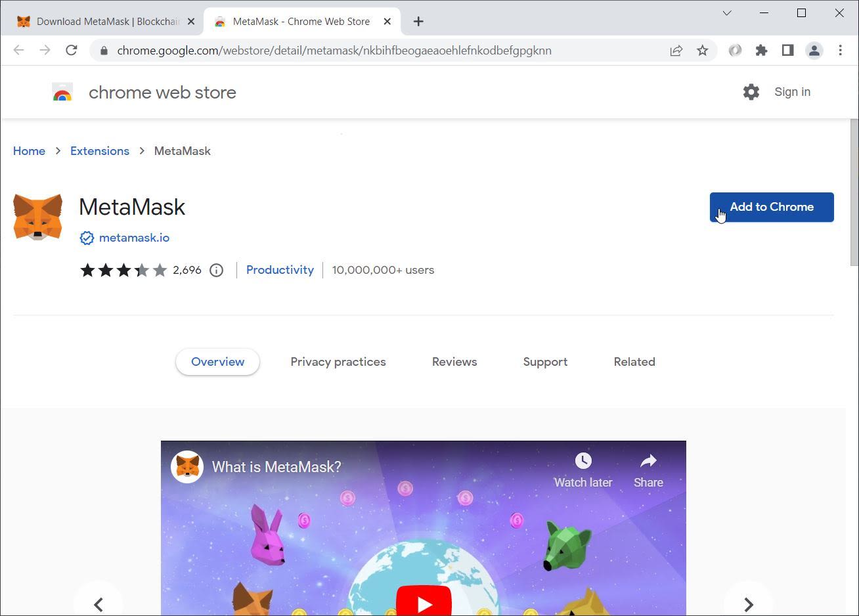Screen dimensions: 859x616
Task: Click the Web Store settings gear icon
Action: click(751, 92)
